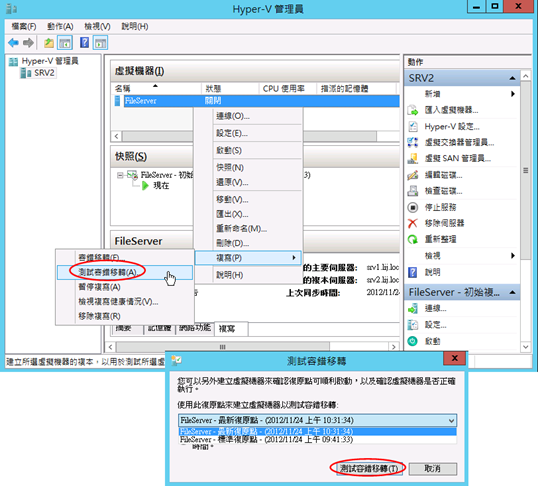Collapse the FileServer - 初始複 actions section
This screenshot has height=486, width=538.
pyautogui.click(x=512, y=292)
